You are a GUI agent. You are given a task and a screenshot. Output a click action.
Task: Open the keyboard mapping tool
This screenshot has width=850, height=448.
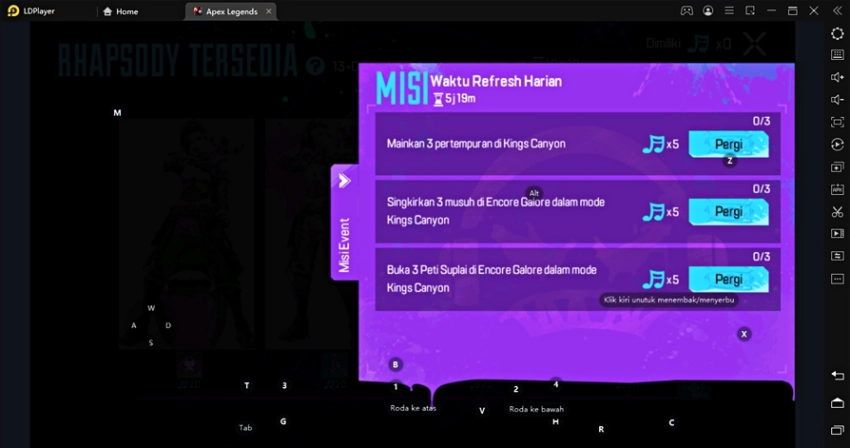(837, 55)
